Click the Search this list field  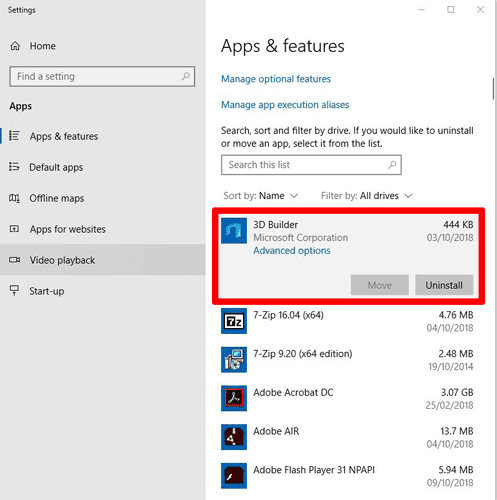311,165
